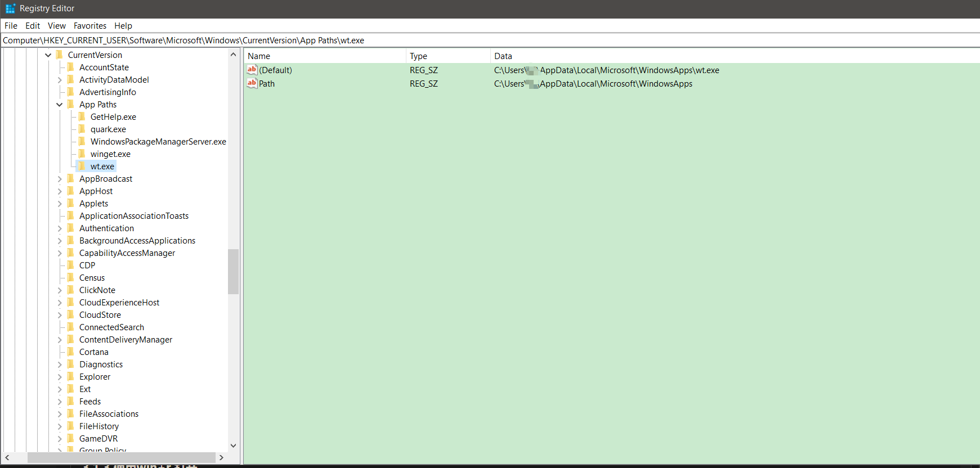This screenshot has height=468, width=980.
Task: Expand the AppBroadcast key
Action: click(x=60, y=179)
